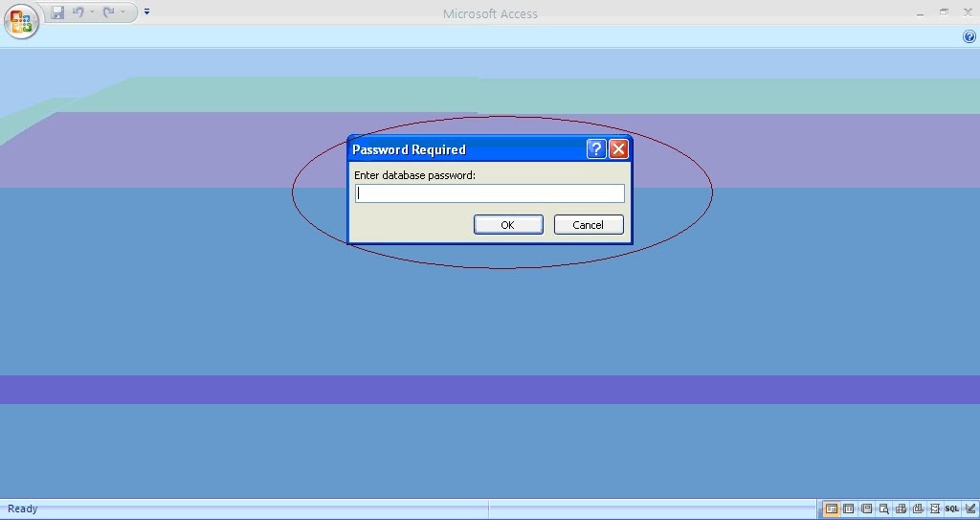This screenshot has height=520, width=980.
Task: Close the Microsoft Access window
Action: (x=968, y=12)
